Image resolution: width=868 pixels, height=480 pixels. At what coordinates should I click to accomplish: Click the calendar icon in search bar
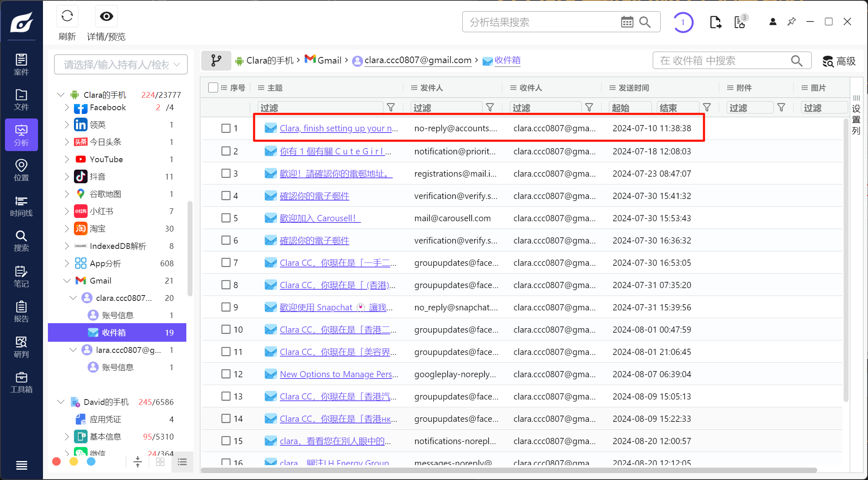pyautogui.click(x=627, y=22)
